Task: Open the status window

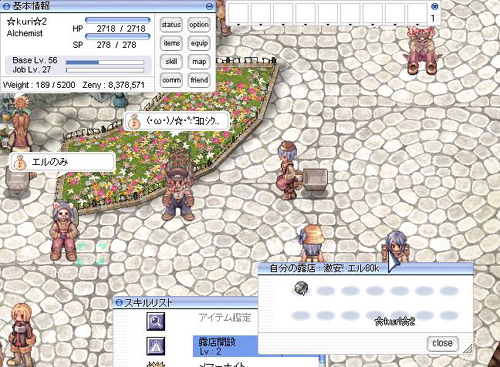Action: 171,25
